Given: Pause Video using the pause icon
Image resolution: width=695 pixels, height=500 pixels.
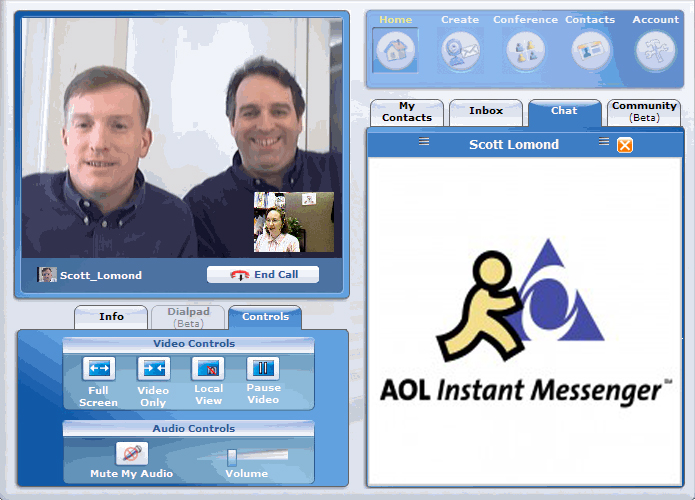Looking at the screenshot, I should click(x=263, y=368).
